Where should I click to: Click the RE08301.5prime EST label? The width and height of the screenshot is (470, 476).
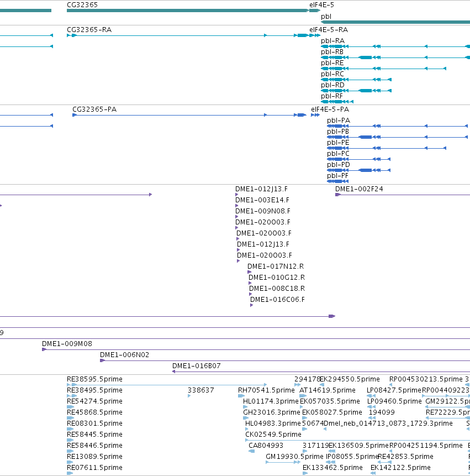(94, 423)
